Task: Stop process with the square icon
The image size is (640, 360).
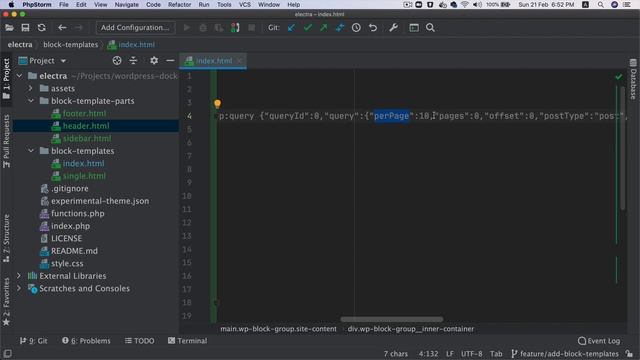Action: (x=252, y=28)
